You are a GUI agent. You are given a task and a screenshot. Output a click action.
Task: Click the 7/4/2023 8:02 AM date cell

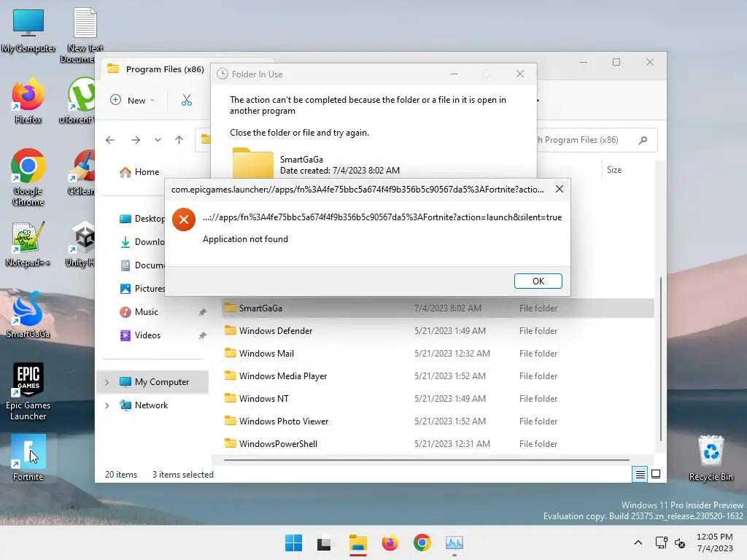[x=447, y=308]
